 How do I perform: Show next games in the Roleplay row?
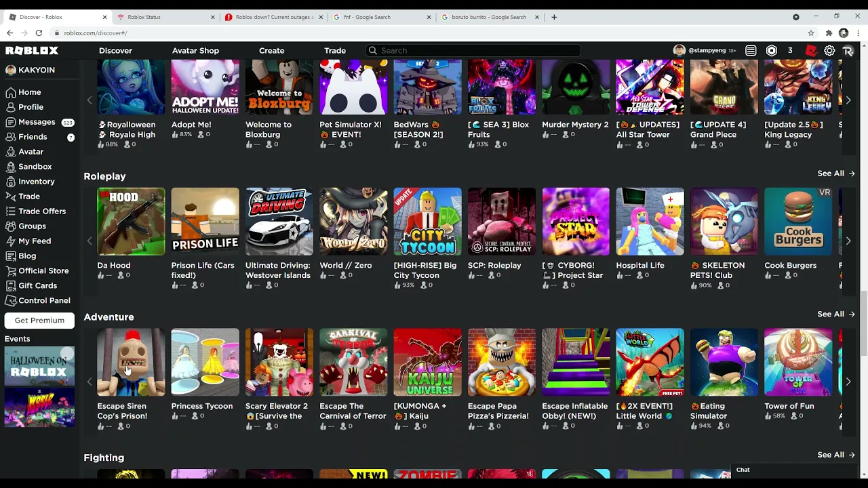click(x=848, y=241)
